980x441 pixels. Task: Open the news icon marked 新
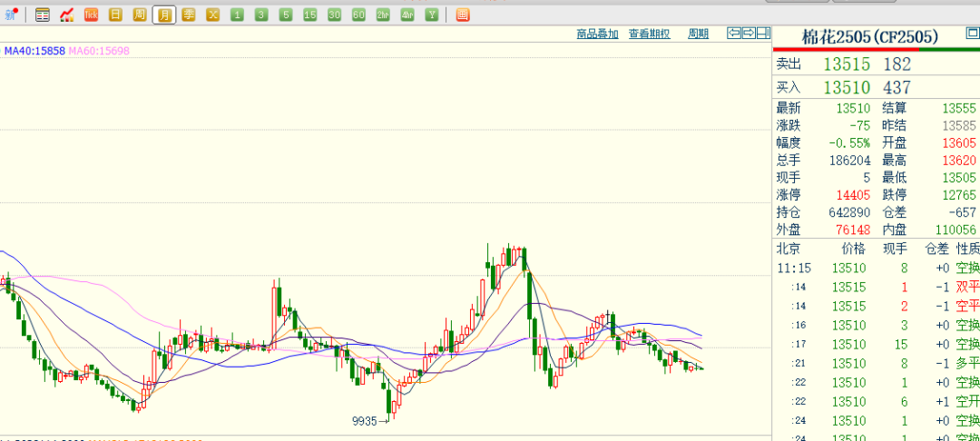[12, 15]
